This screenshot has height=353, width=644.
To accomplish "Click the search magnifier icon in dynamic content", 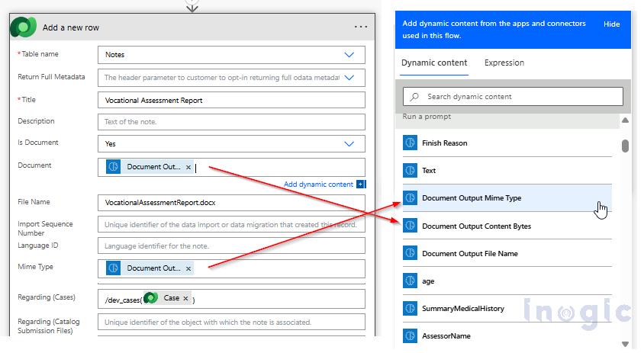I will [414, 97].
